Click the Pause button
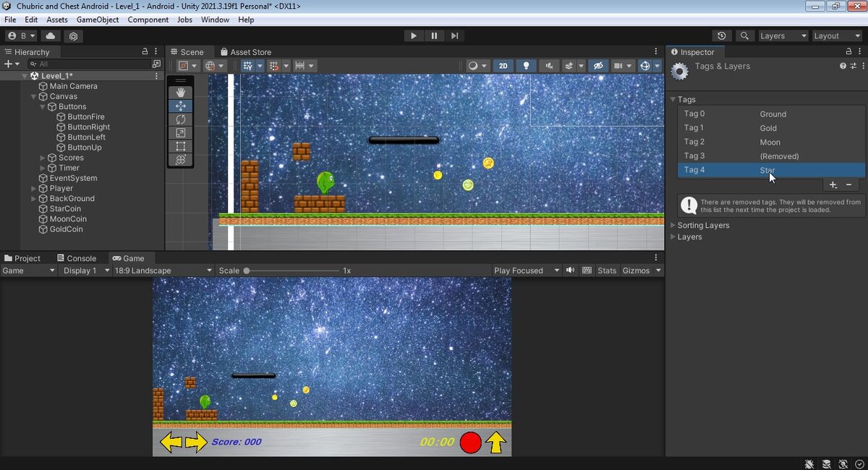Viewport: 868px width, 470px height. 434,35
